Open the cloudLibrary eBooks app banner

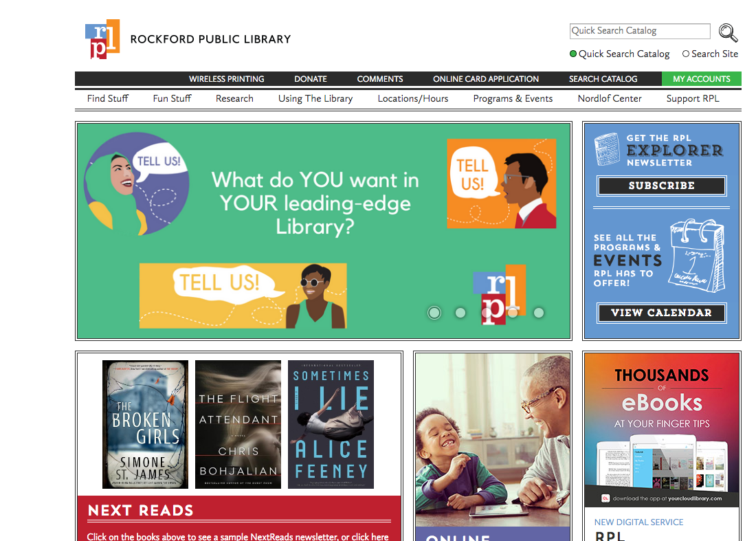point(661,430)
